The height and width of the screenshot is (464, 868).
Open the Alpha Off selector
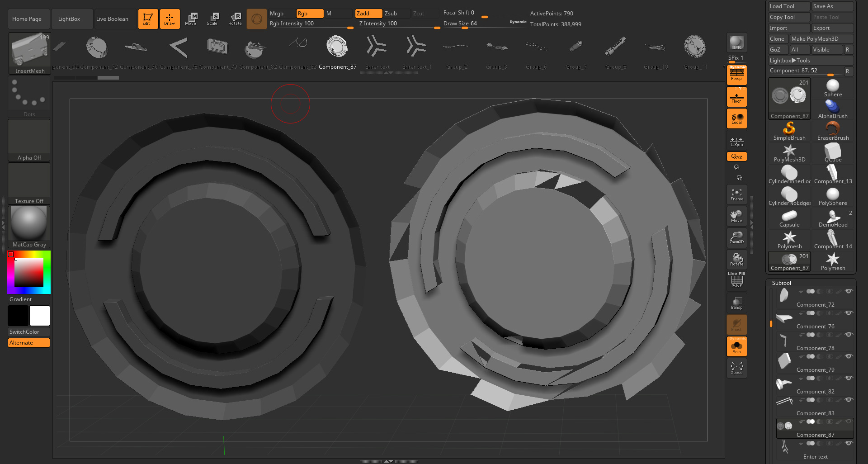coord(29,140)
